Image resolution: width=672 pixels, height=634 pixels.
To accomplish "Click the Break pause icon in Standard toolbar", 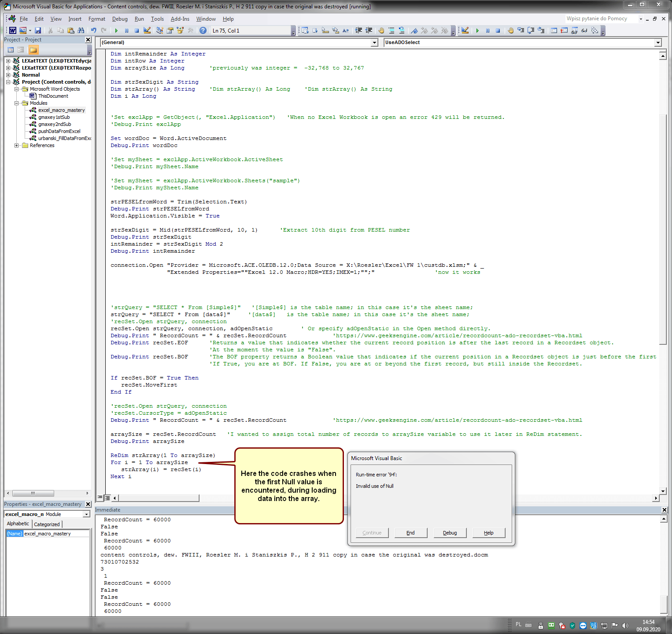I will coord(126,30).
